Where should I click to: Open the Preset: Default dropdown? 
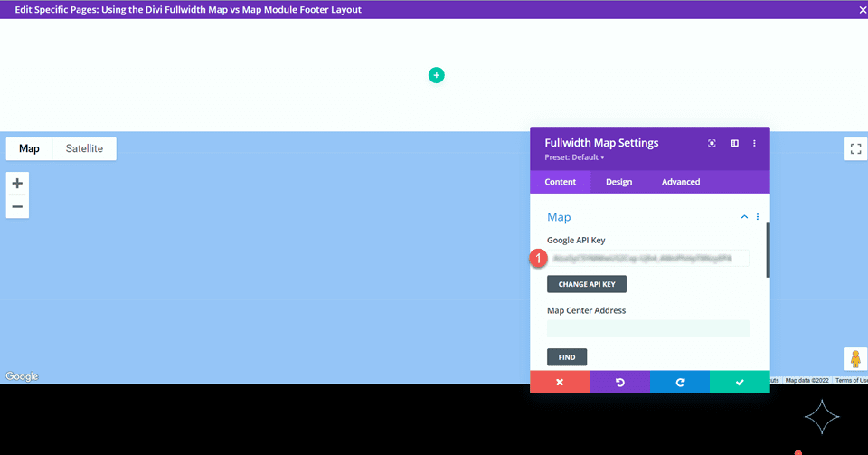tap(574, 157)
